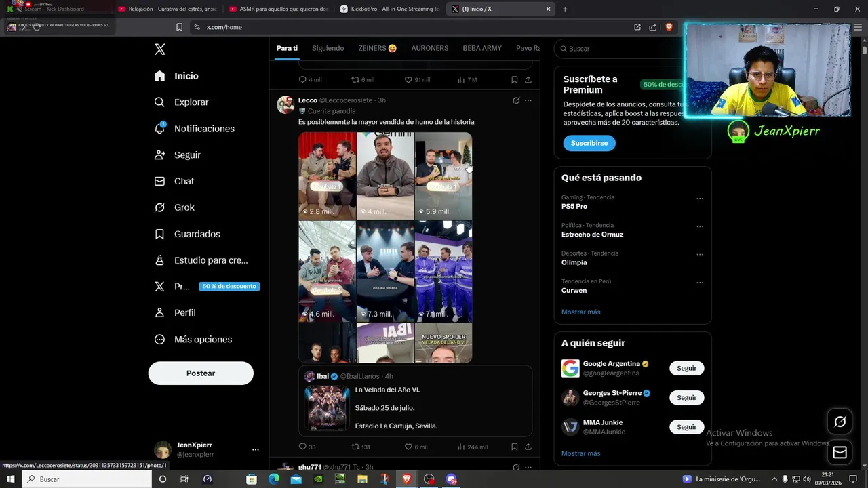The height and width of the screenshot is (488, 868).
Task: Switch to the Siguiendo tab
Action: 328,48
